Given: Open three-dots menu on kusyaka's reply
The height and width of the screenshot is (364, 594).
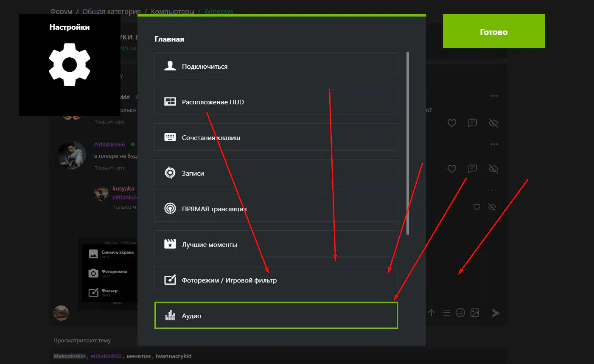Looking at the screenshot, I should (x=492, y=190).
